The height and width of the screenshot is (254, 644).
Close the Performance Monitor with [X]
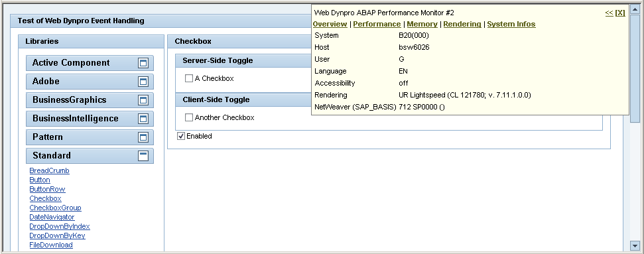pyautogui.click(x=620, y=13)
